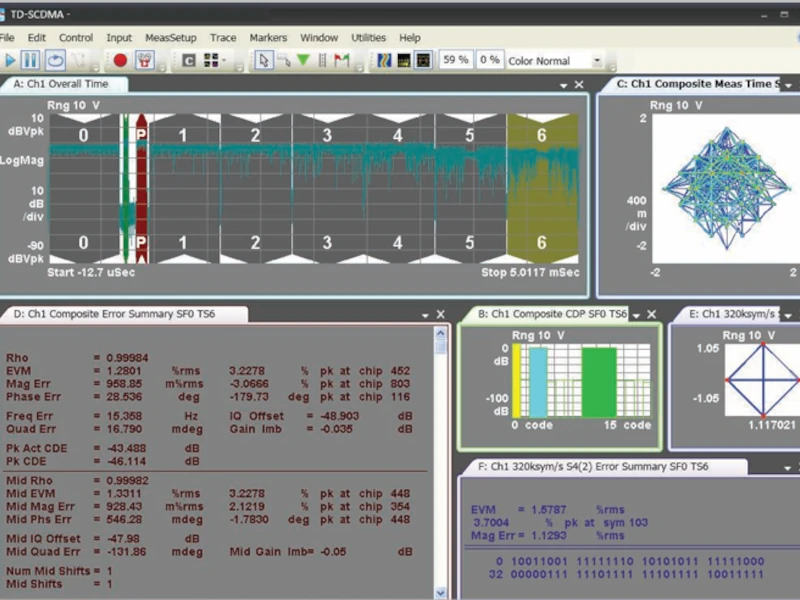Close the D: Composite Error Summary panel
This screenshot has width=800, height=600.
point(441,314)
